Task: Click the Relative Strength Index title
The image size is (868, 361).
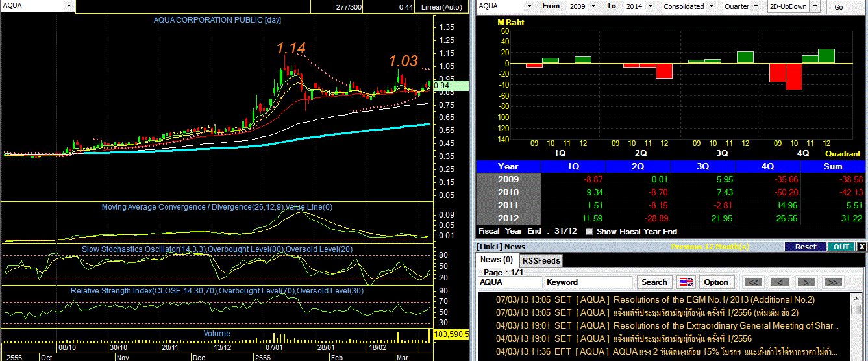Action: point(217,291)
